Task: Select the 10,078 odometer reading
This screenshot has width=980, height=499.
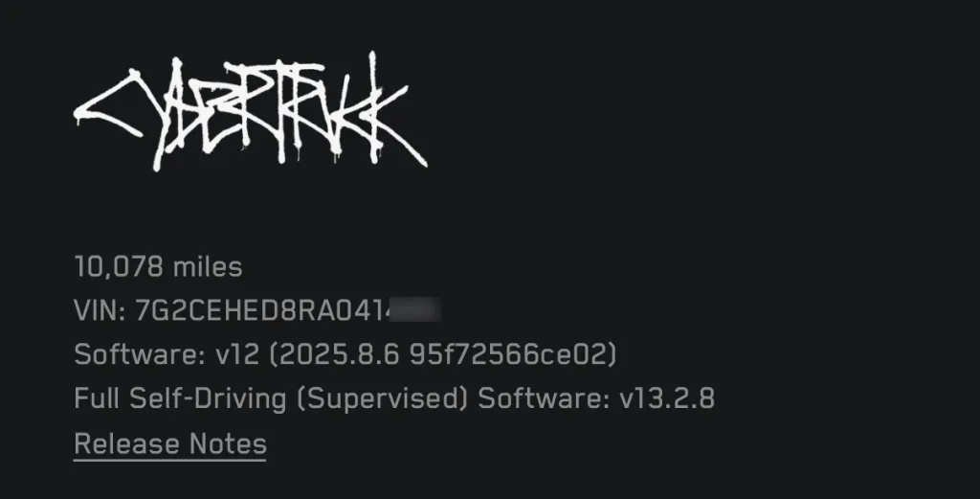Action: click(x=119, y=267)
